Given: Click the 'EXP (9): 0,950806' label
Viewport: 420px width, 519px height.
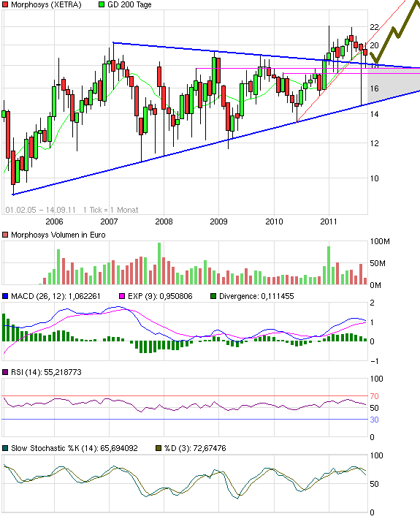Looking at the screenshot, I should pyautogui.click(x=160, y=296).
